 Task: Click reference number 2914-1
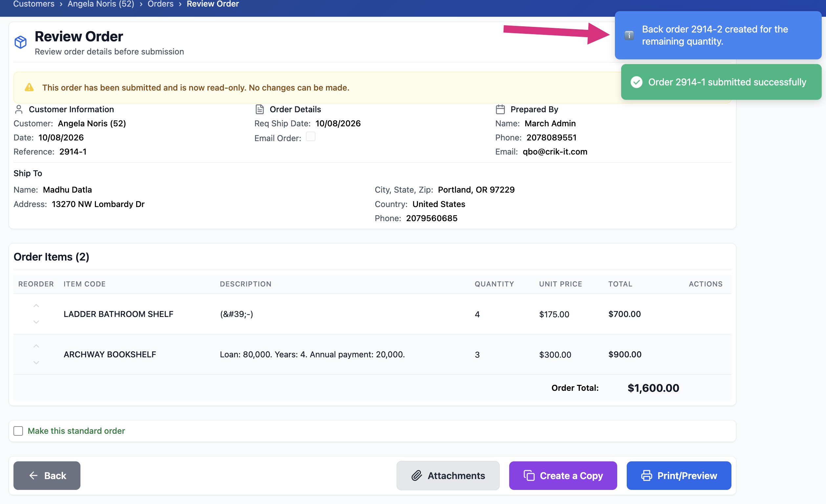(73, 152)
